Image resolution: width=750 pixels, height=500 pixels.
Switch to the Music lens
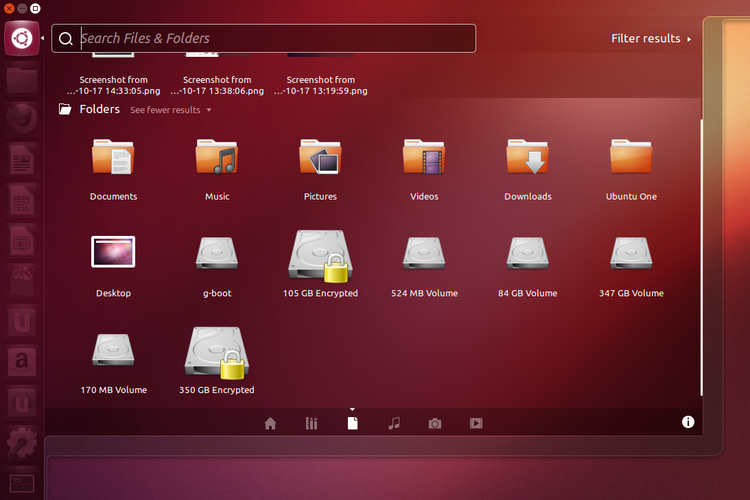pyautogui.click(x=394, y=423)
